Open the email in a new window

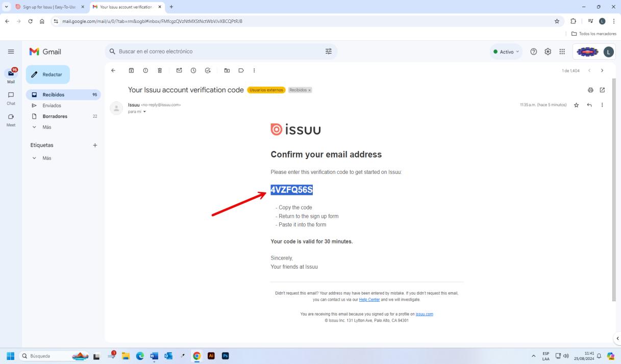pyautogui.click(x=602, y=90)
